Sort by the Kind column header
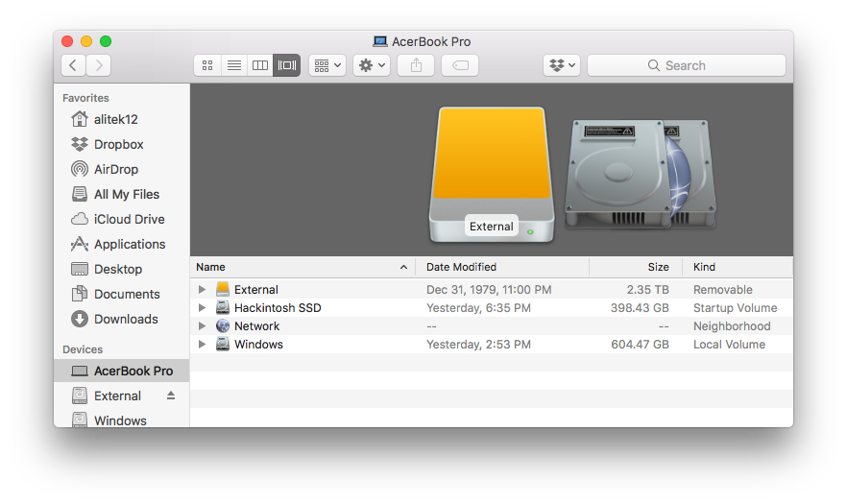This screenshot has width=847, height=504. pyautogui.click(x=738, y=267)
